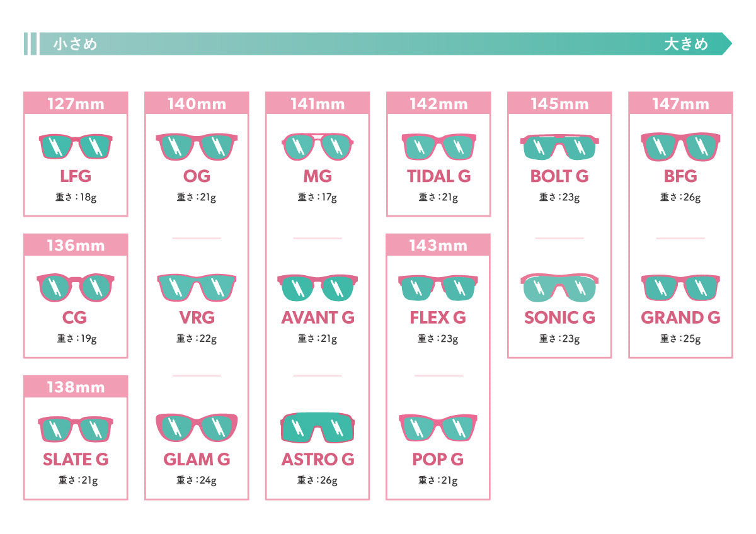Choose the ASTRO G shield sunglasses icon

(318, 428)
